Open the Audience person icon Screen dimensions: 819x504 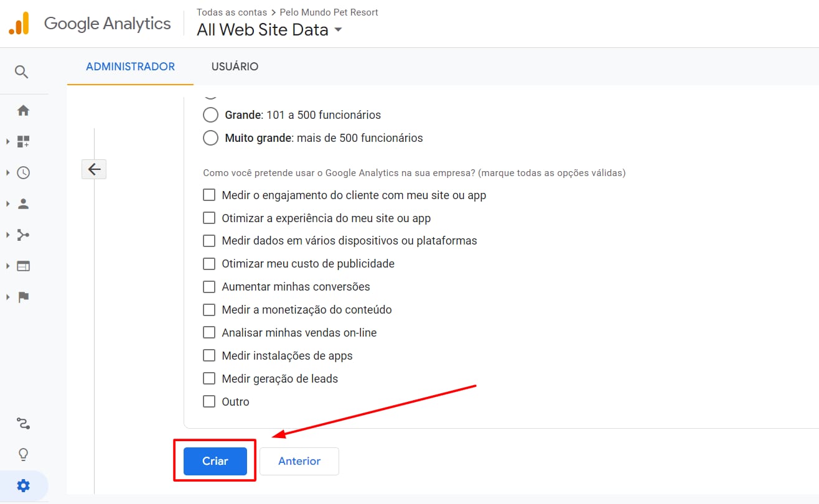23,204
